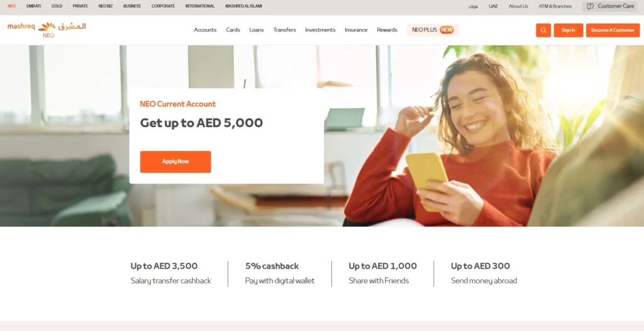This screenshot has width=644, height=331.
Task: Open the About Us link
Action: click(518, 6)
